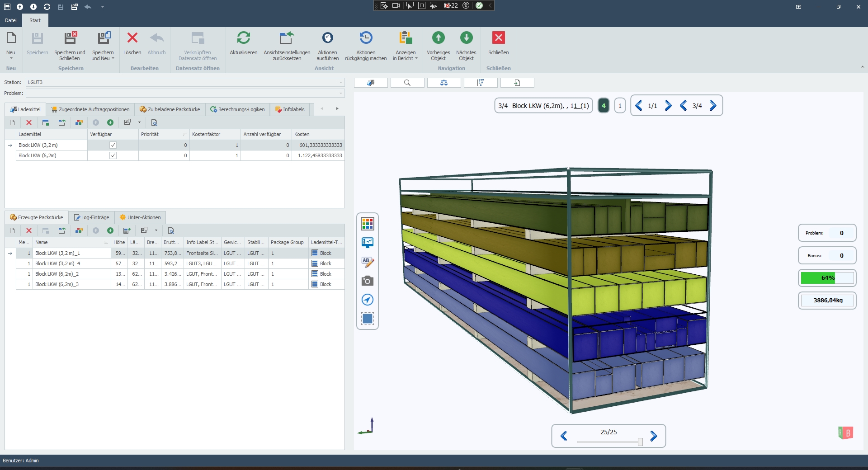
Task: Open the Log-Einträge tab
Action: [x=91, y=217]
